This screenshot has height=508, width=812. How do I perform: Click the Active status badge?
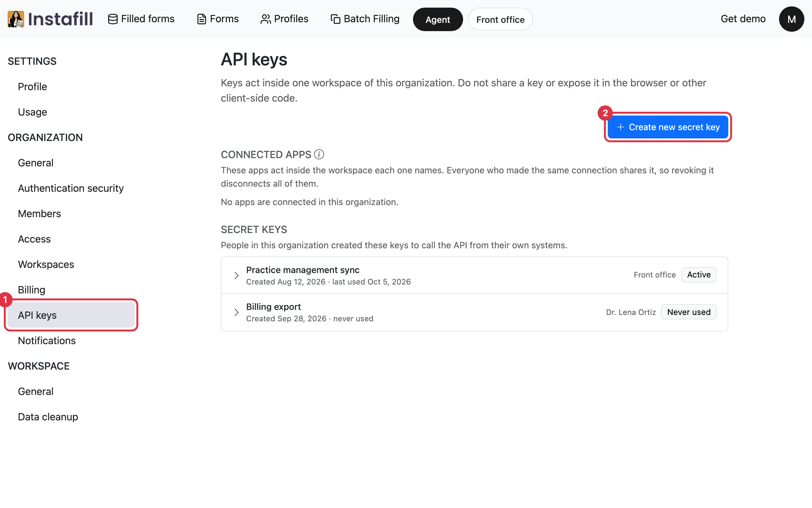pos(698,275)
